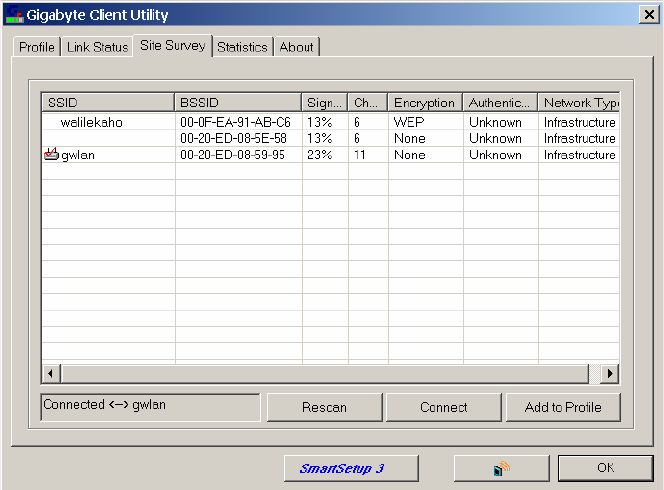Click Infrastructure in the gwlan row
Screen dimensions: 664x490
pos(579,155)
